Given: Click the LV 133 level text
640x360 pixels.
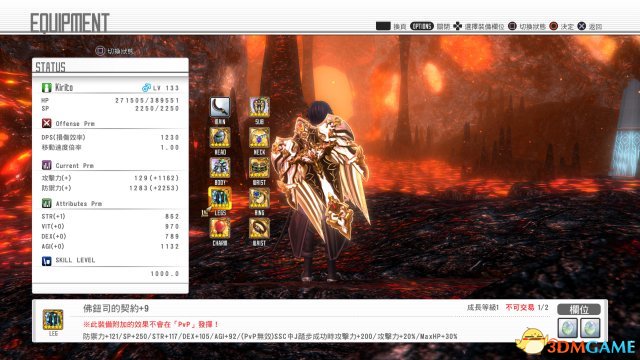Looking at the screenshot, I should [166, 88].
